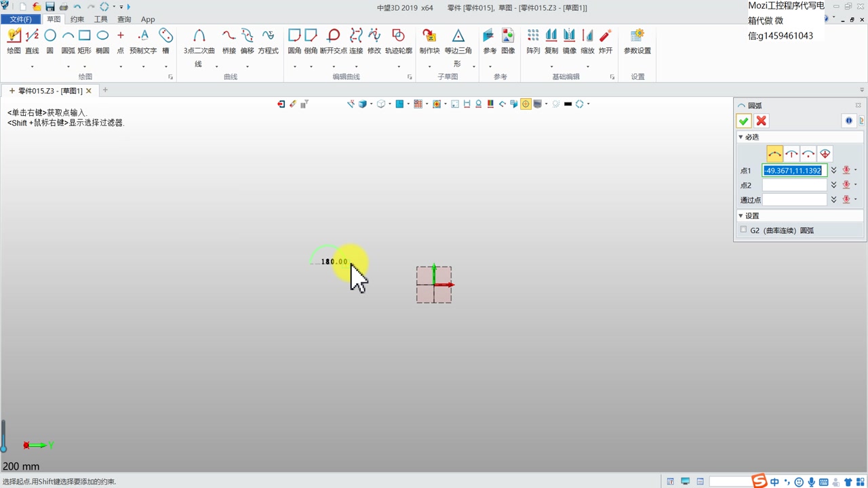Open 参数设置 parameter settings
Image resolution: width=868 pixels, height=488 pixels.
pos(637,42)
